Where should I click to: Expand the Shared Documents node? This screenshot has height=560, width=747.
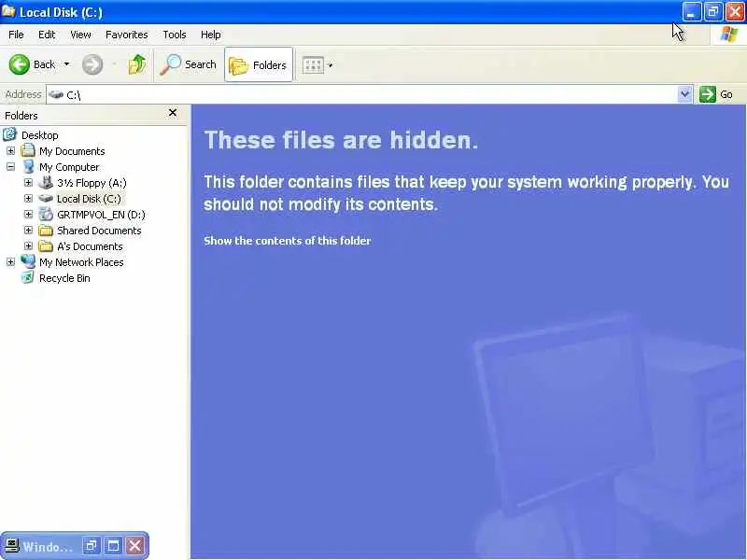29,230
